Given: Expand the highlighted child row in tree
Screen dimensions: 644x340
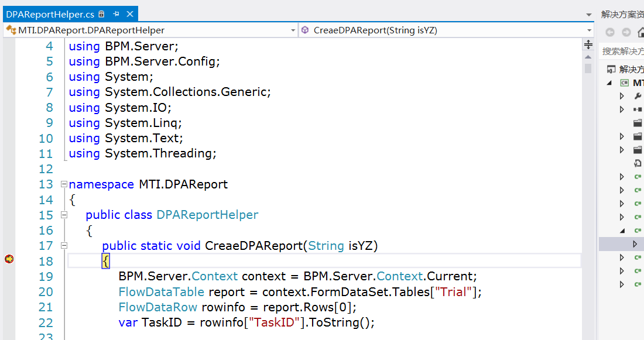Looking at the screenshot, I should tap(635, 244).
